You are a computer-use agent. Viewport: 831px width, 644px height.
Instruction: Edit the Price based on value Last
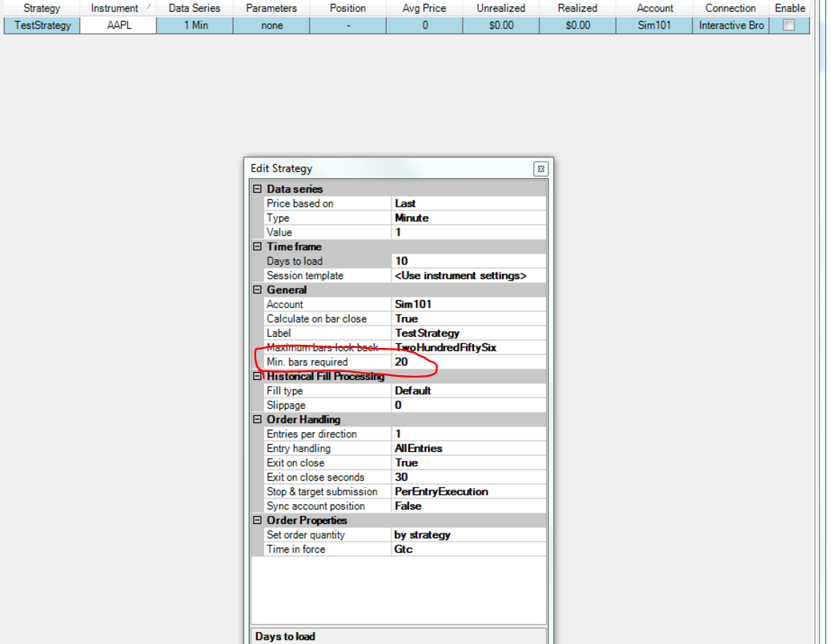[x=468, y=203]
